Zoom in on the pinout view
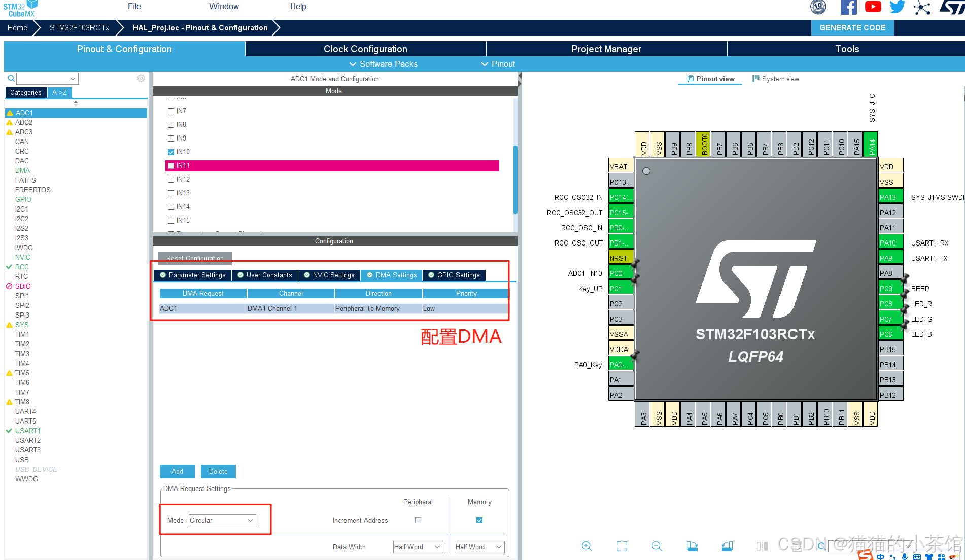 point(587,546)
